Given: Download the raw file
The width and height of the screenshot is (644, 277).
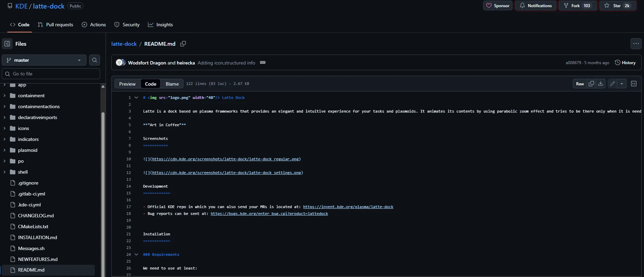Looking at the screenshot, I should (601, 84).
